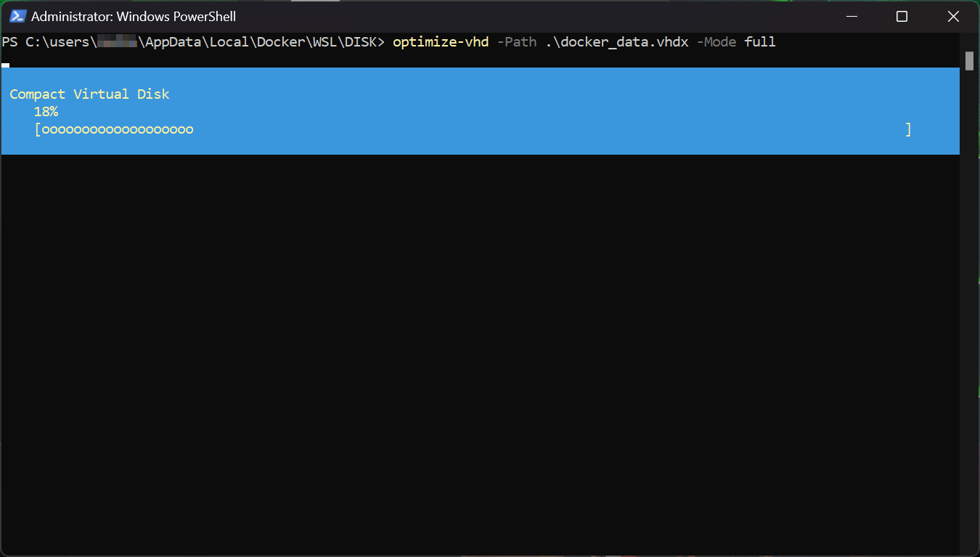980x557 pixels.
Task: Click the filled portion of the progress bar
Action: (x=118, y=130)
